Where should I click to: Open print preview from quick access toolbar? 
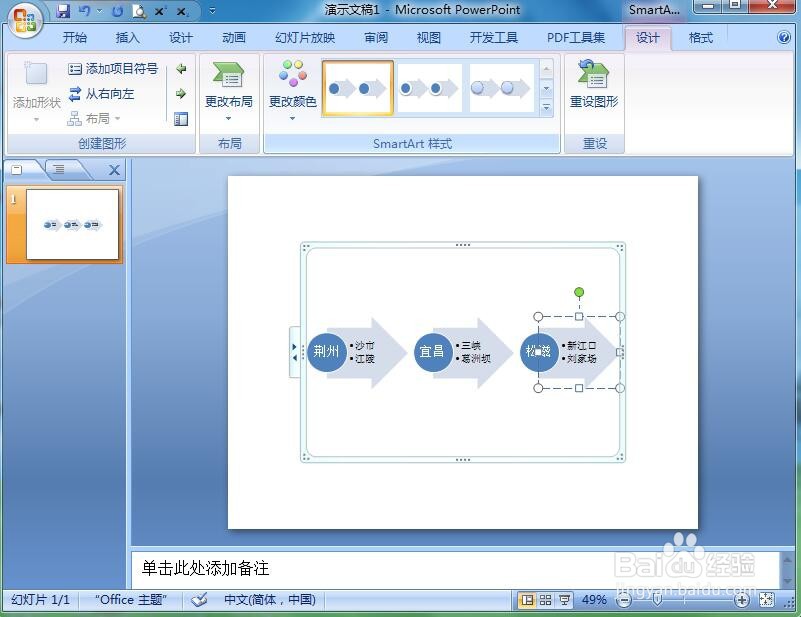(139, 11)
